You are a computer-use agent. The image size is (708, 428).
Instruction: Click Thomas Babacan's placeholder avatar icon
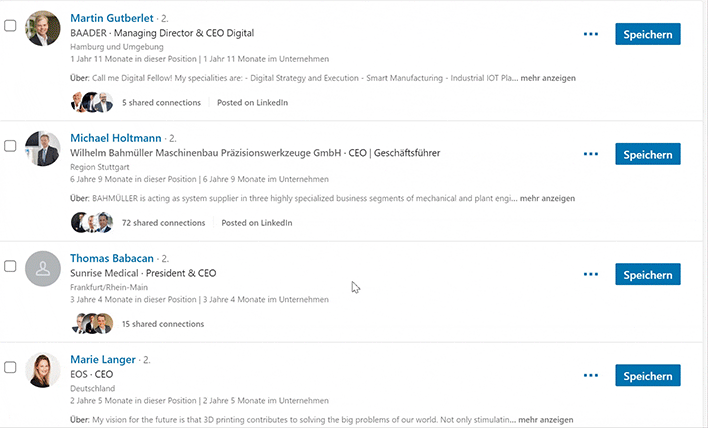tap(43, 269)
